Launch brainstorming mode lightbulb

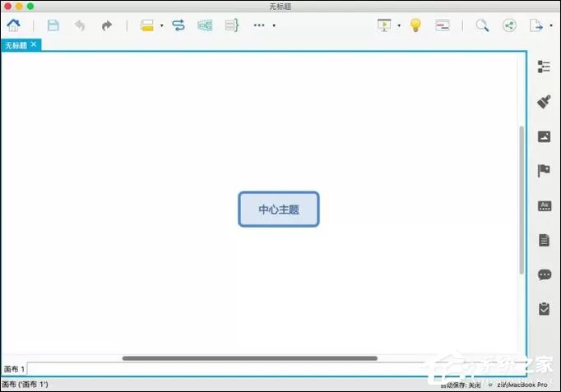tap(415, 25)
